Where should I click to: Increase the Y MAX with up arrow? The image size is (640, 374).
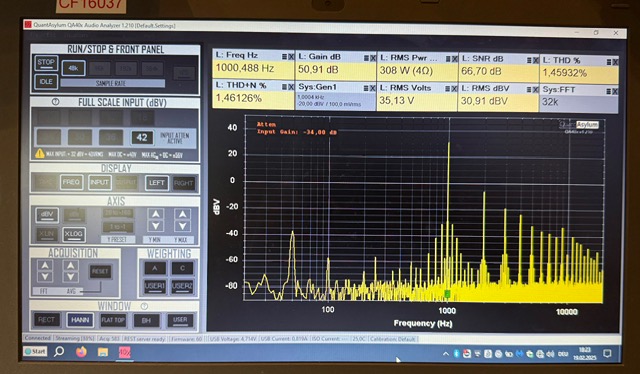(x=182, y=214)
